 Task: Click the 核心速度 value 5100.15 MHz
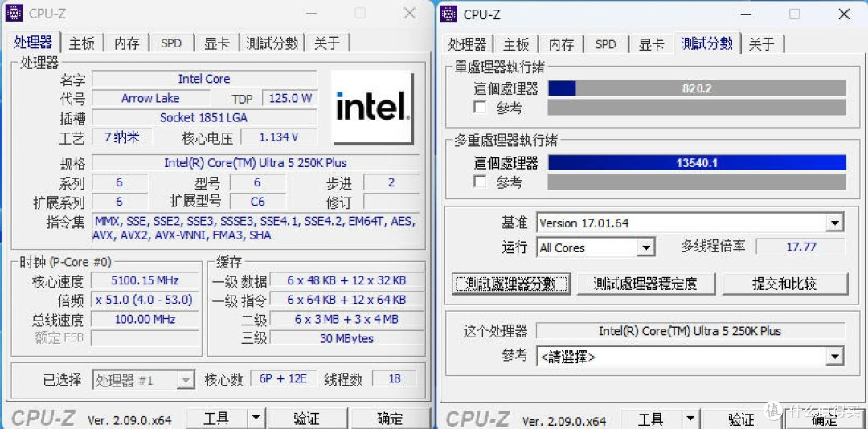[145, 280]
